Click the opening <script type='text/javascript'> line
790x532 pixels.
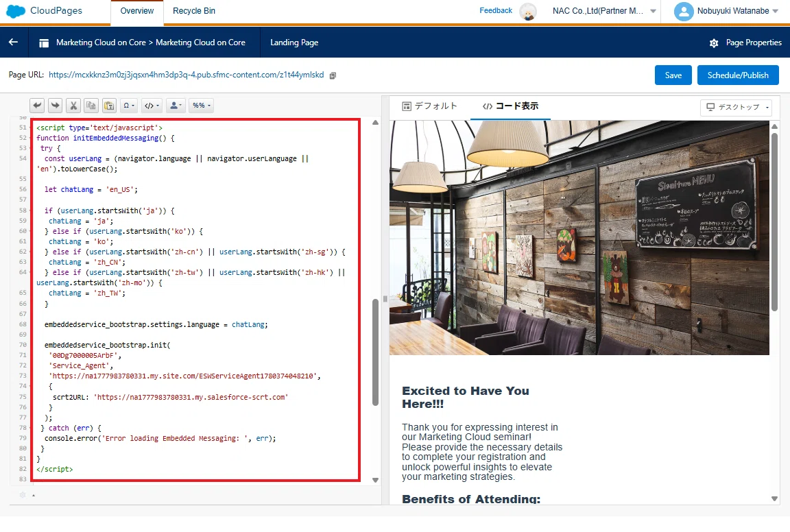(x=99, y=128)
